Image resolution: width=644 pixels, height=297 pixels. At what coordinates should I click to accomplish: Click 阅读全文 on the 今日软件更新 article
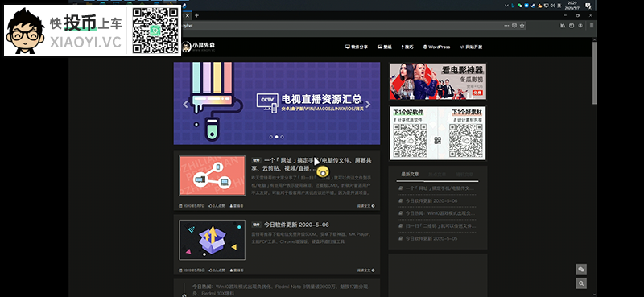tap(366, 270)
